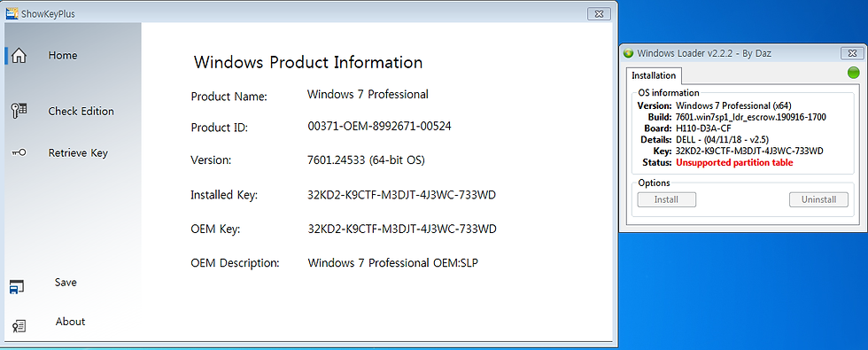This screenshot has height=350, width=868.
Task: Click the OEM Description: label
Action: 236,262
